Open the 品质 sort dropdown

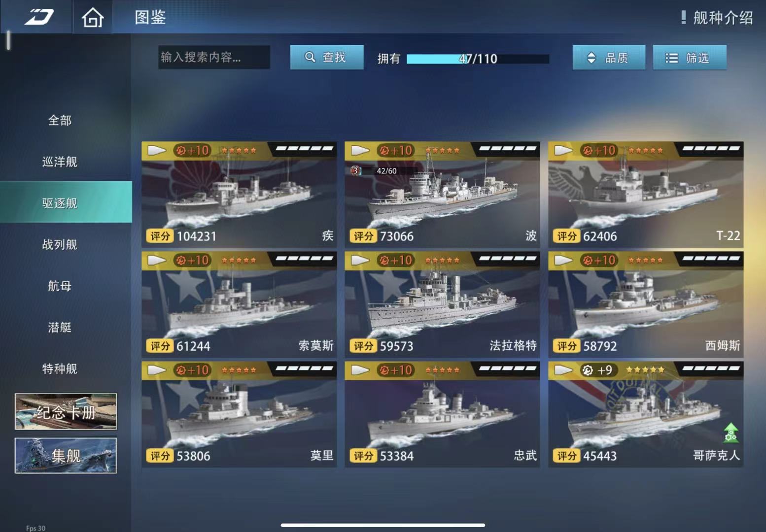click(x=609, y=58)
